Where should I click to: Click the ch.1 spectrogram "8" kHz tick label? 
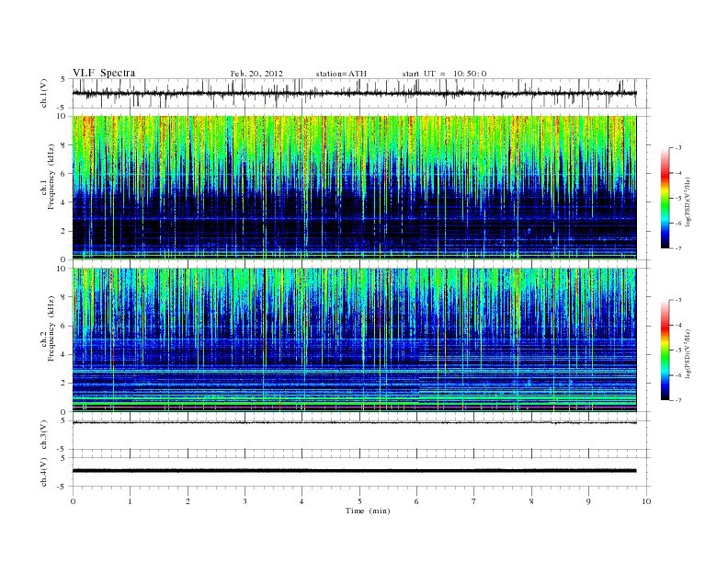[x=63, y=145]
